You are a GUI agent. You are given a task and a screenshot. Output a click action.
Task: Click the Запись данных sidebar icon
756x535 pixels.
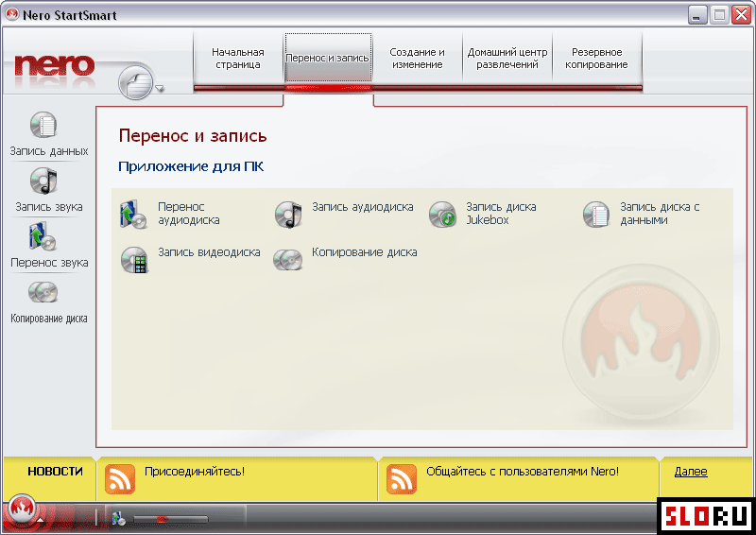point(44,126)
